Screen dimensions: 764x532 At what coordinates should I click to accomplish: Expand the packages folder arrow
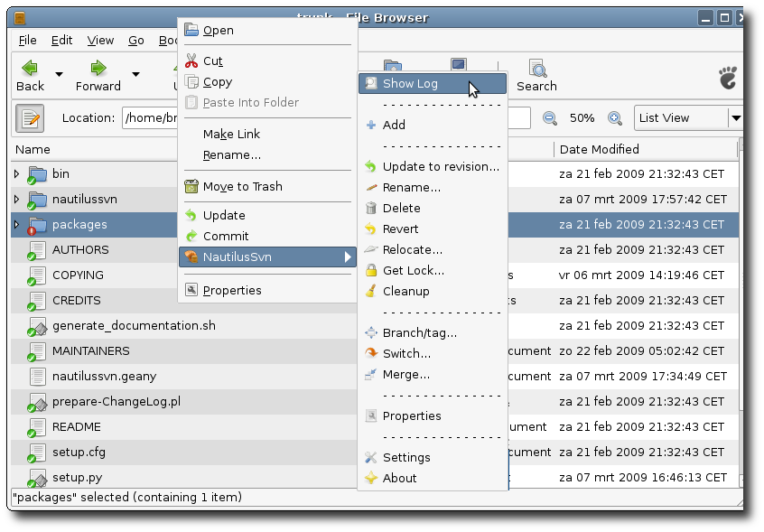16,225
